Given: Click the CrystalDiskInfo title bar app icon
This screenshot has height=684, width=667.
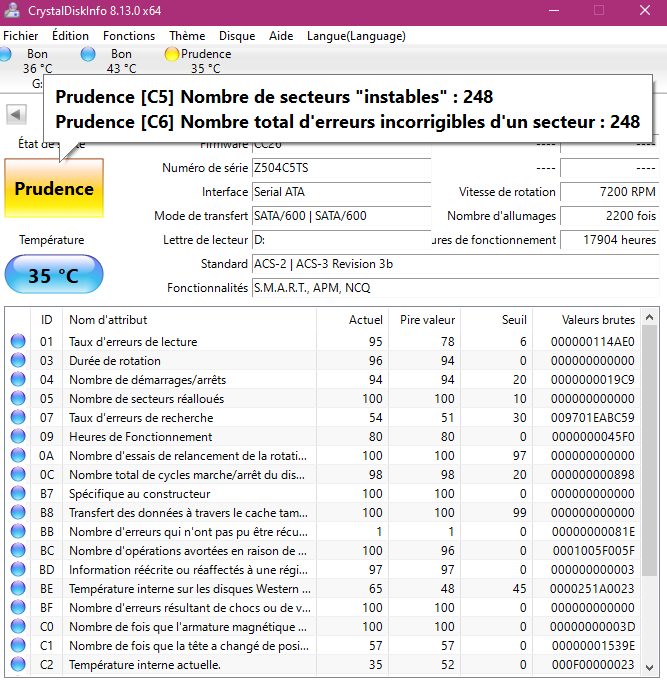Looking at the screenshot, I should [x=12, y=10].
